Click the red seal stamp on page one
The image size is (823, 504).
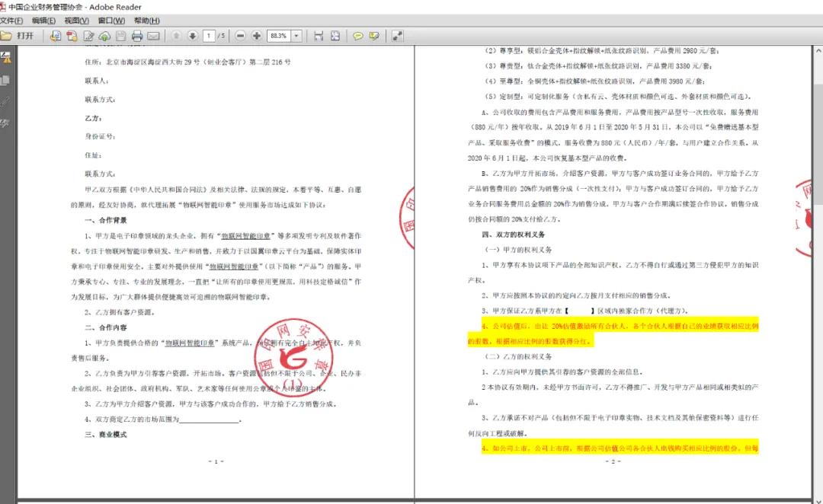[x=293, y=358]
